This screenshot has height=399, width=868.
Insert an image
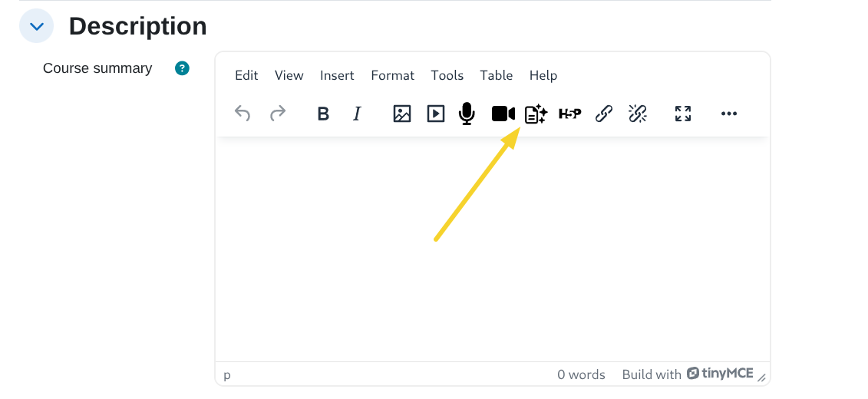pyautogui.click(x=402, y=114)
